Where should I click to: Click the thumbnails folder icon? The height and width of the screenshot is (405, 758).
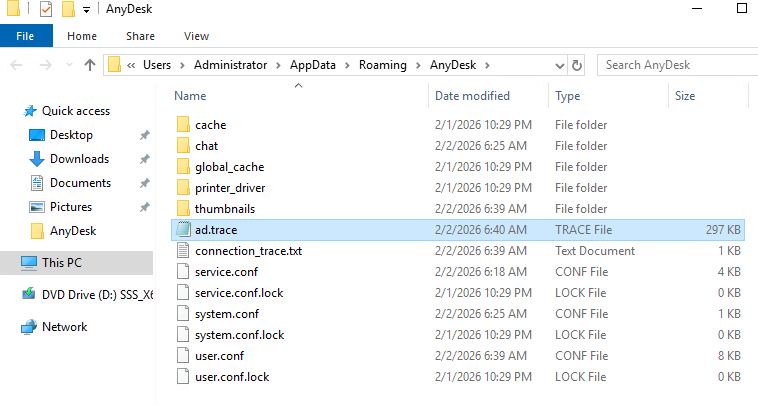(182, 209)
